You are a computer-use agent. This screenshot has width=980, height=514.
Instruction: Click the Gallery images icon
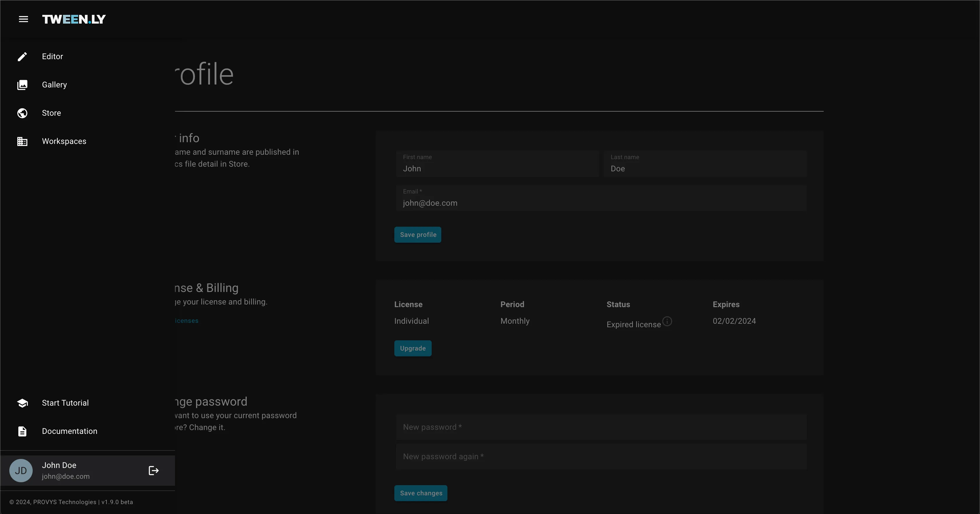click(x=22, y=85)
